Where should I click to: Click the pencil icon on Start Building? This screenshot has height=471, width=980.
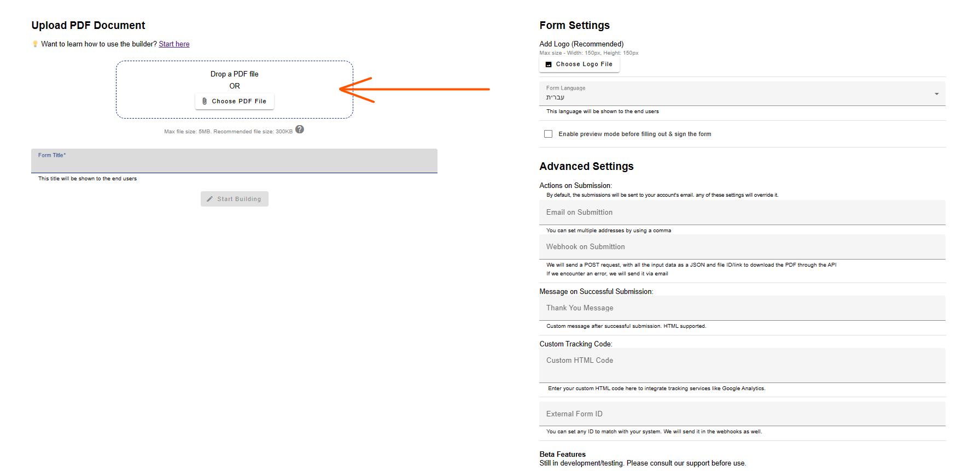210,199
